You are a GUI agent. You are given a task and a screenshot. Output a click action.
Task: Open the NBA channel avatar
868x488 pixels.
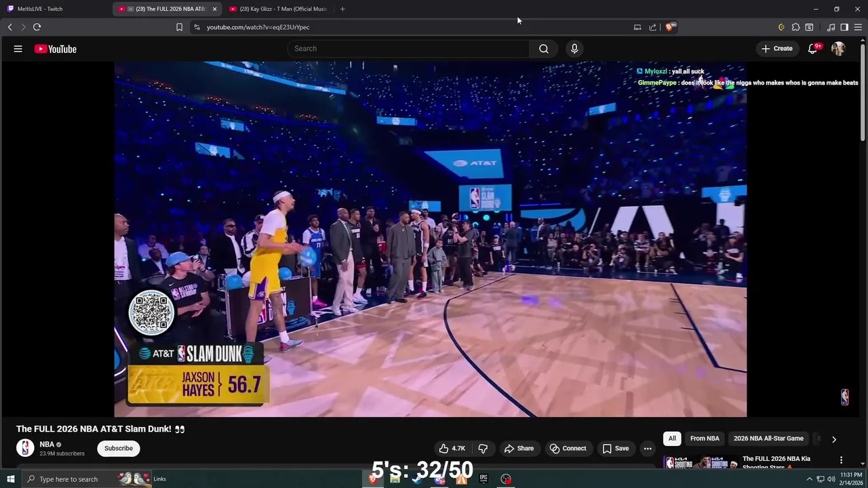point(25,448)
